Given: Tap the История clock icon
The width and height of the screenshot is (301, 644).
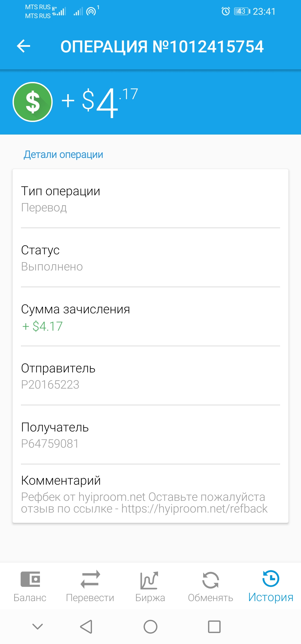Looking at the screenshot, I should pos(271,579).
